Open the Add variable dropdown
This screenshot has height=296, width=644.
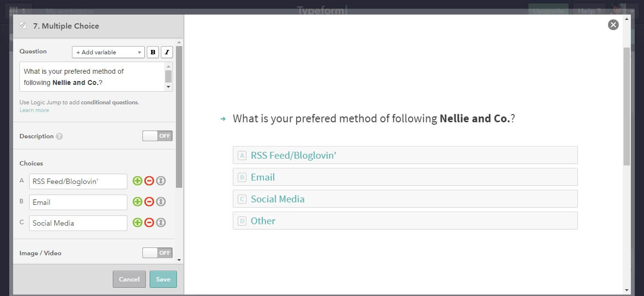(x=108, y=52)
